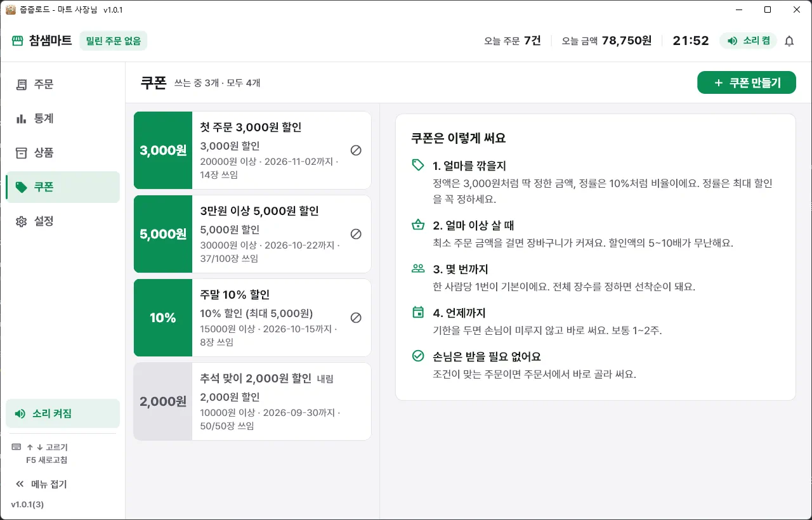The width and height of the screenshot is (812, 520).
Task: Click the green 5,000원 coupon amount block
Action: (x=163, y=234)
